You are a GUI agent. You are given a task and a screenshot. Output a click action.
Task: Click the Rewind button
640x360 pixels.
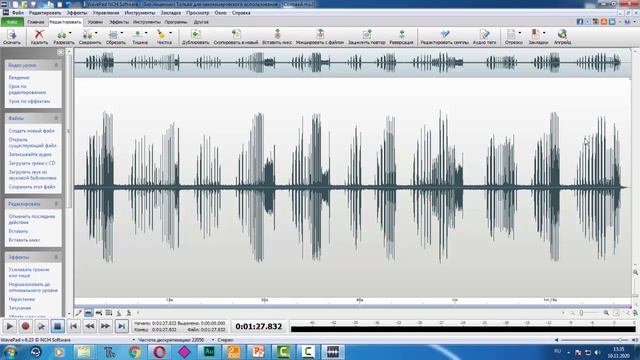tap(89, 326)
